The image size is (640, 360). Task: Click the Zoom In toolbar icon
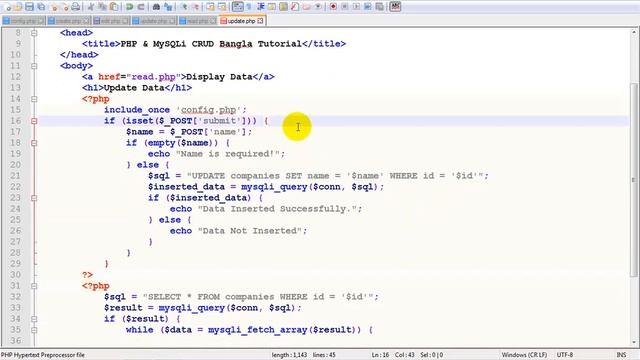click(x=184, y=7)
